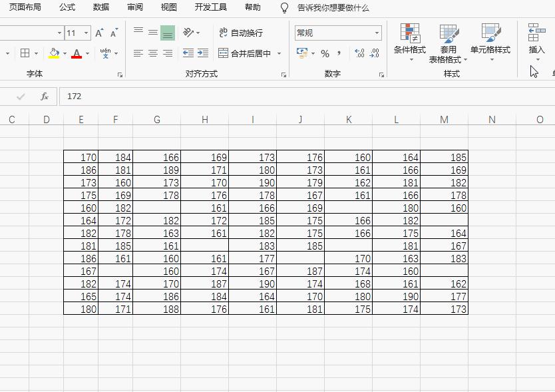This screenshot has width=555, height=392.
Task: Open the 常规 number format dropdown
Action: pyautogui.click(x=376, y=32)
